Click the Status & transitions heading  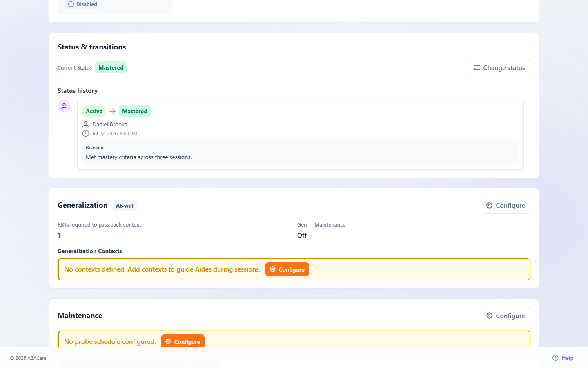click(92, 47)
